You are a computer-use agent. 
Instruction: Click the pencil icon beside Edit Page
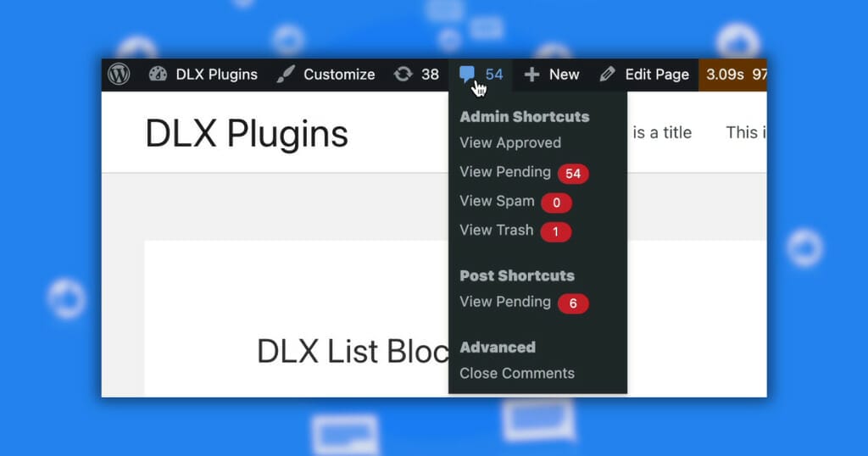point(607,74)
